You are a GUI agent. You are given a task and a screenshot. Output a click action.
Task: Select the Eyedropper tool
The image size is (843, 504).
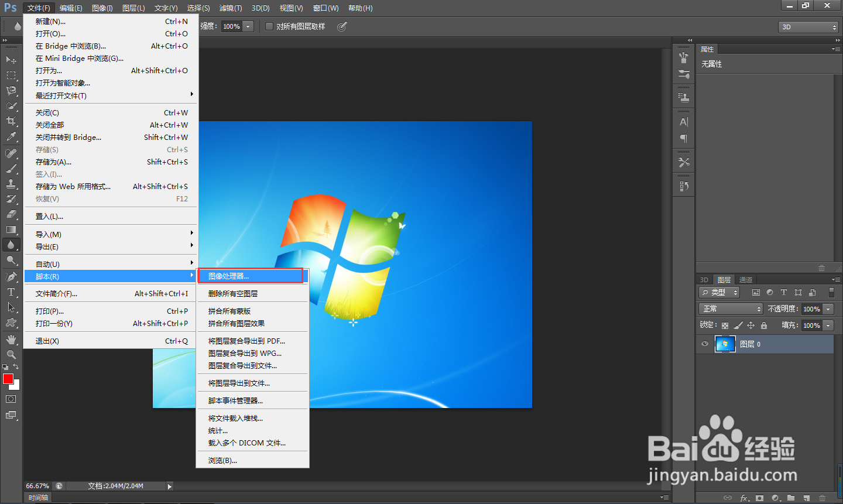click(x=11, y=136)
